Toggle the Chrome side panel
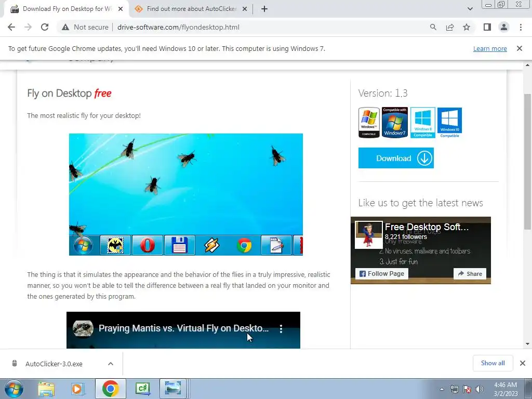This screenshot has height=399, width=532. point(487,27)
